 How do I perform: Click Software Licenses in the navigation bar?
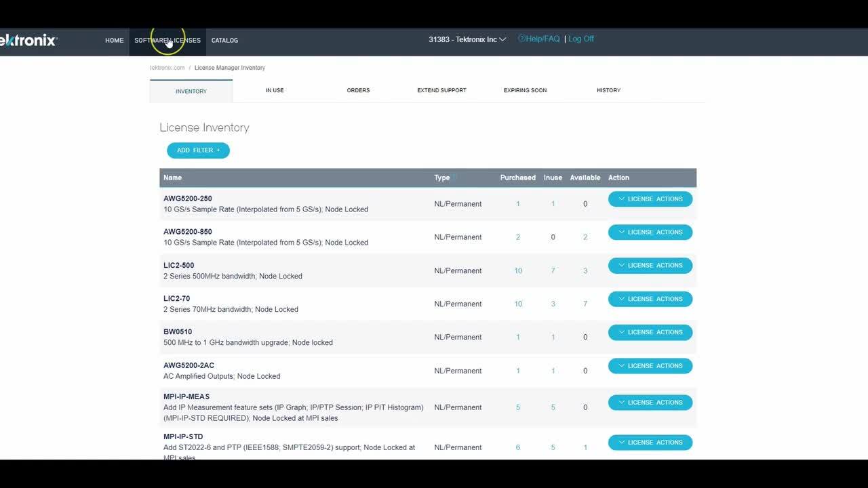tap(167, 40)
